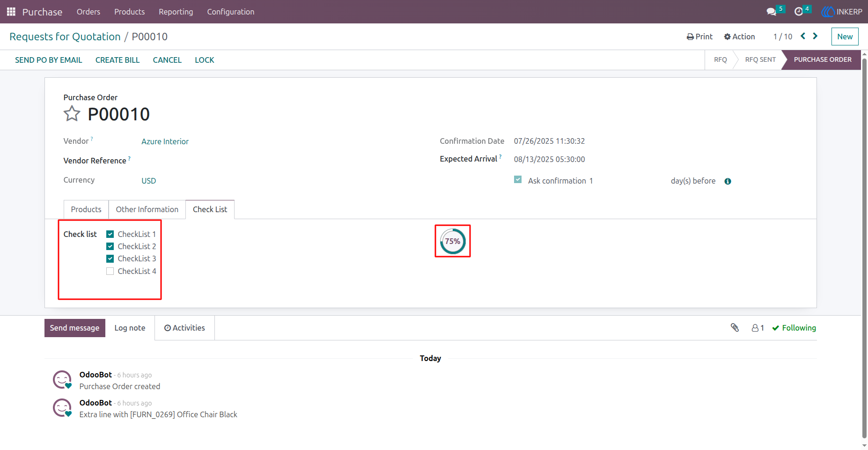Screen dimensions: 868x450
Task: Uncheck CheckList 3 checkbox
Action: pos(110,258)
